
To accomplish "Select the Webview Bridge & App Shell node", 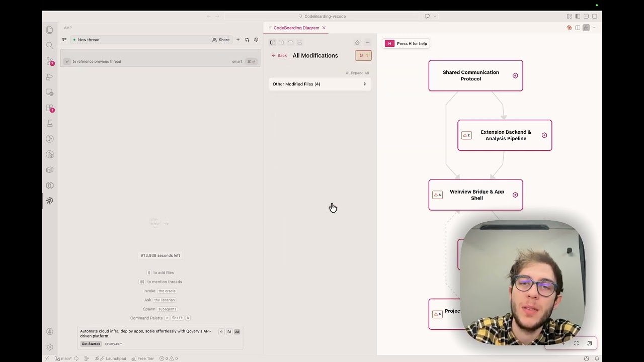I will (x=475, y=195).
